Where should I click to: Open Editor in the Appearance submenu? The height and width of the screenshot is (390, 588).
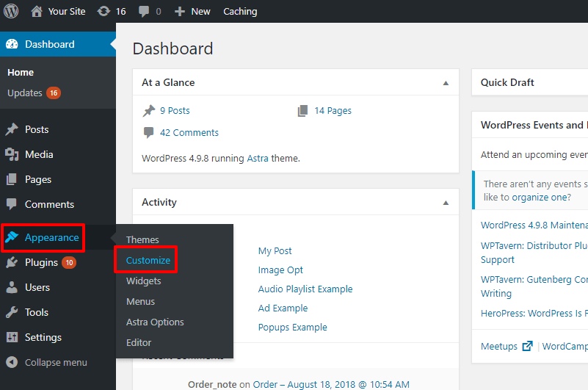point(139,343)
